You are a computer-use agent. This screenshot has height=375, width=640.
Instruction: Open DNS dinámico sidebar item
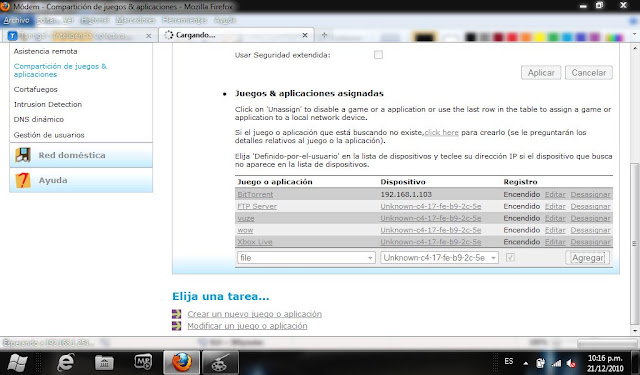click(39, 120)
